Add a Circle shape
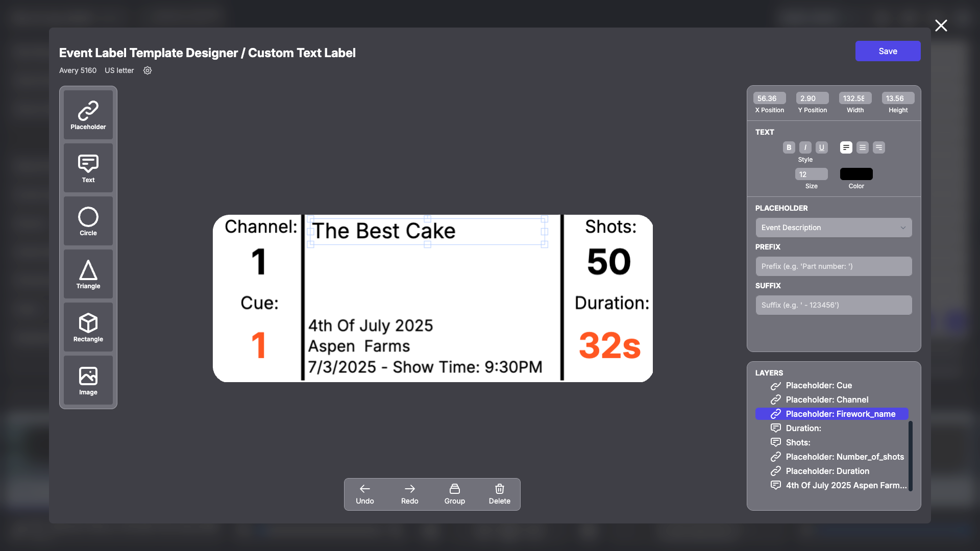 [88, 221]
